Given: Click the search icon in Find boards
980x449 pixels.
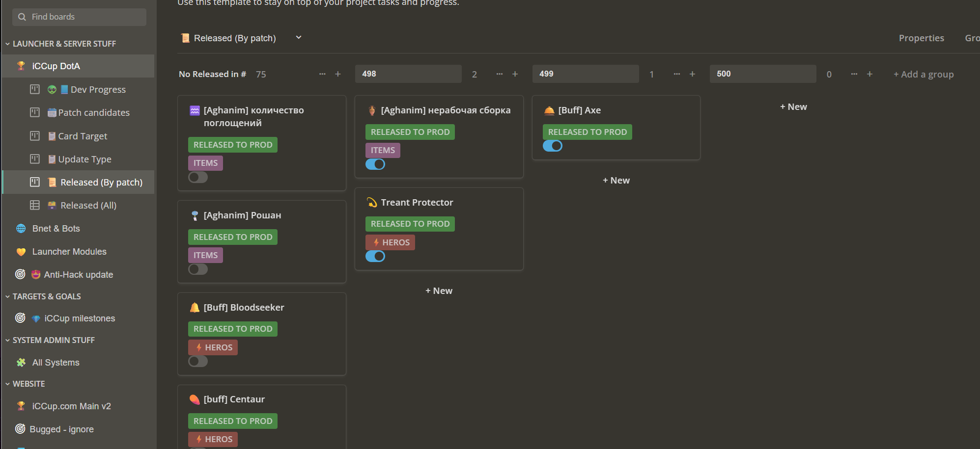Looking at the screenshot, I should point(22,17).
